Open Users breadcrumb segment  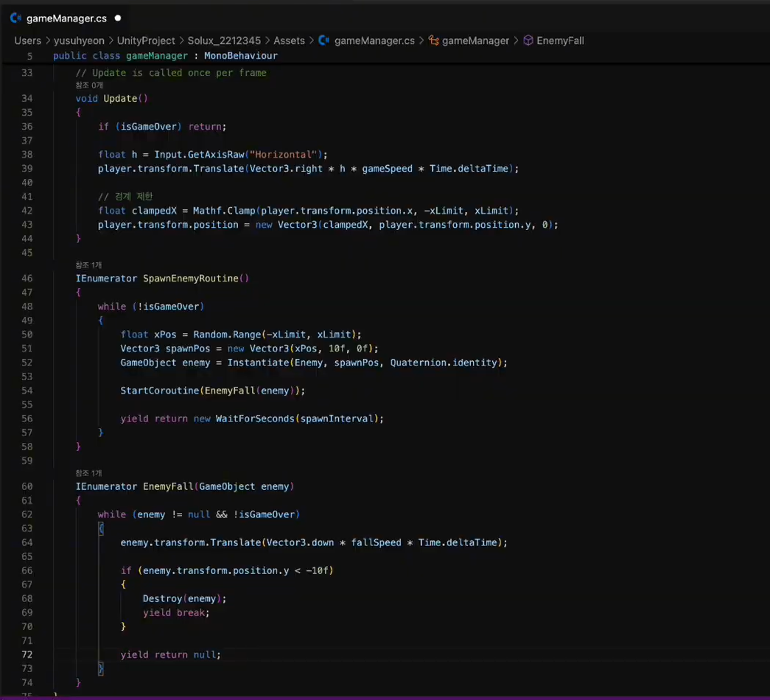tap(27, 41)
